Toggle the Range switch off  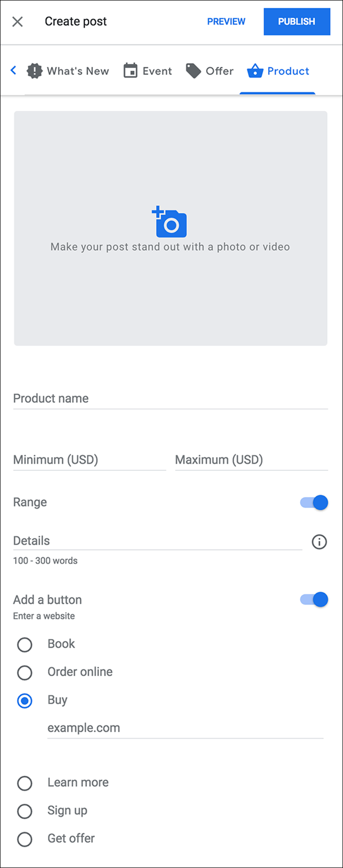(x=314, y=503)
